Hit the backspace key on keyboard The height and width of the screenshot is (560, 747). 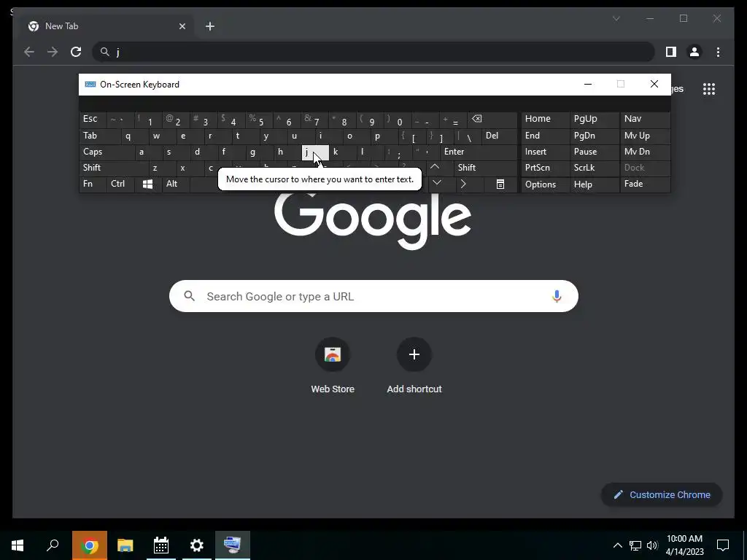pos(492,120)
